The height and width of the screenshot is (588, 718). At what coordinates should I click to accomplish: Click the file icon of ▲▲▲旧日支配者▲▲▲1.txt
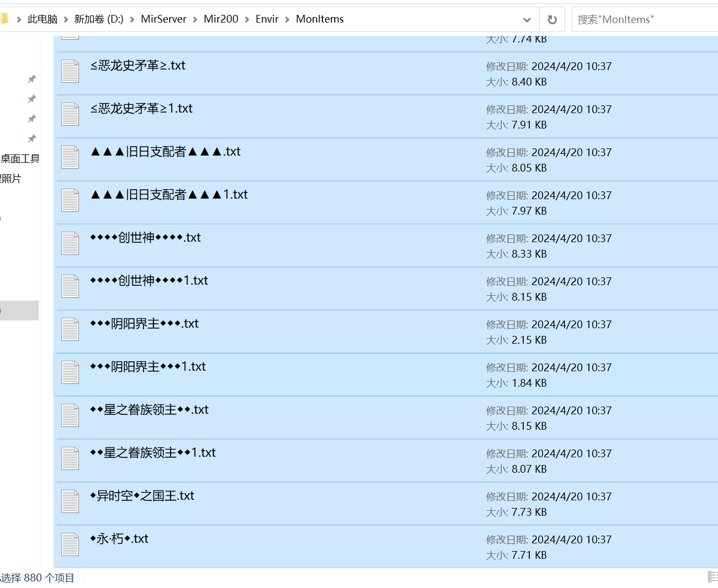tap(70, 200)
